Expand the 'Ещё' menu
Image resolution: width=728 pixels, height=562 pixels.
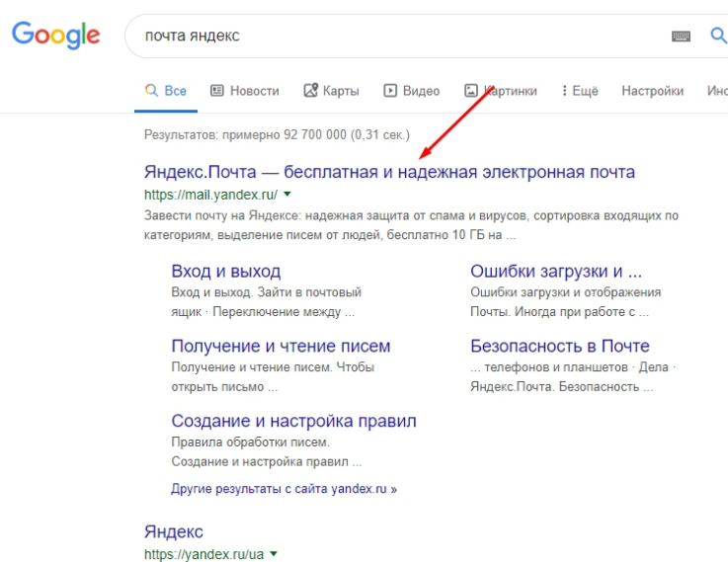(x=580, y=91)
